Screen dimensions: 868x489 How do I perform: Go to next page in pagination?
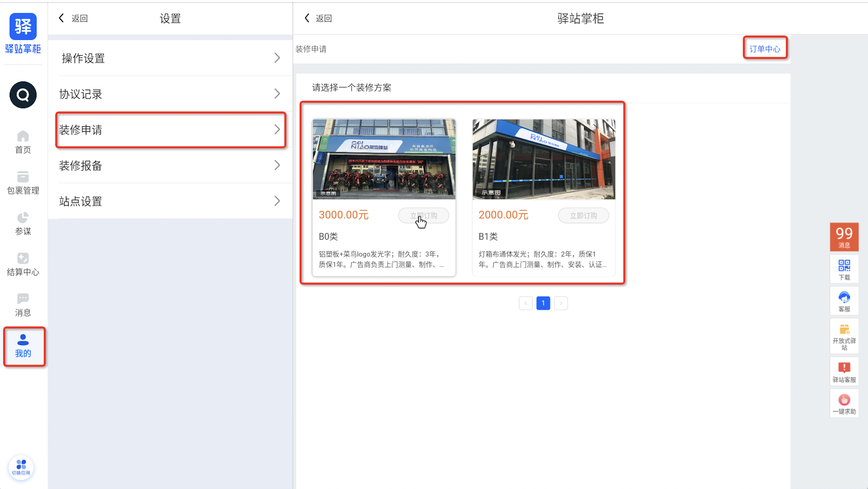[x=561, y=303]
